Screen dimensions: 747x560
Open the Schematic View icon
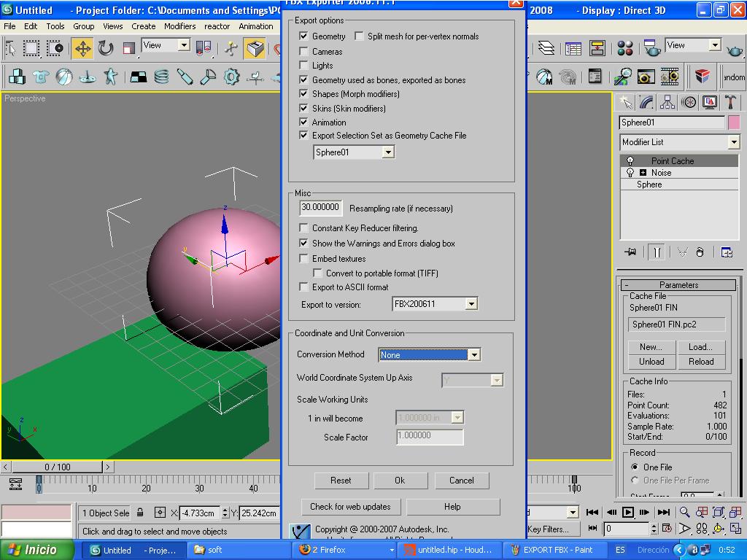[597, 48]
